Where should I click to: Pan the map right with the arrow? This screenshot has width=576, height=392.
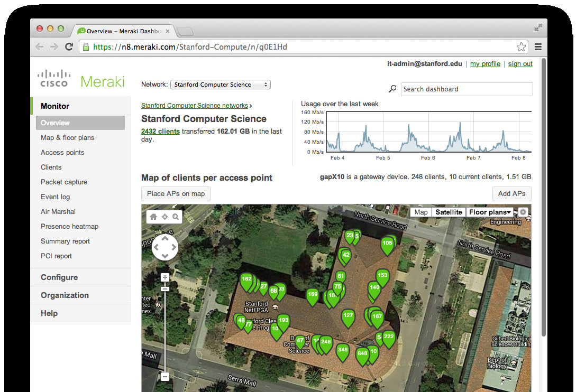[173, 247]
